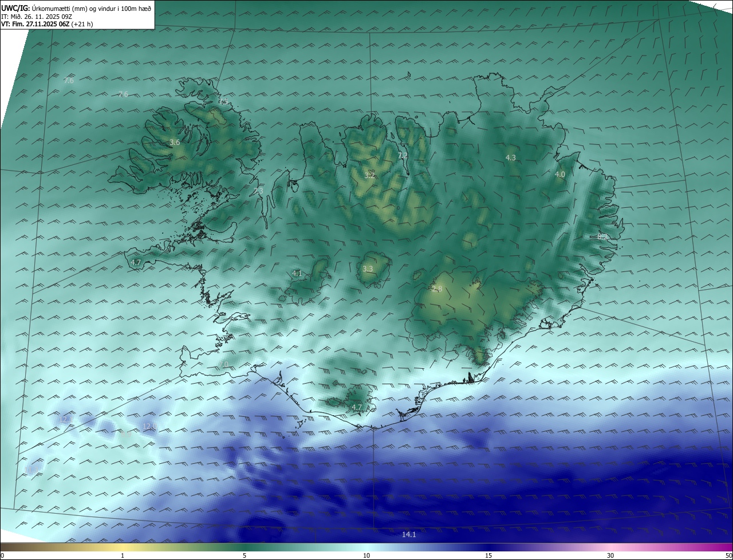This screenshot has width=733, height=560.
Task: Click the pink color band above the 30 tick
Action: coord(610,547)
